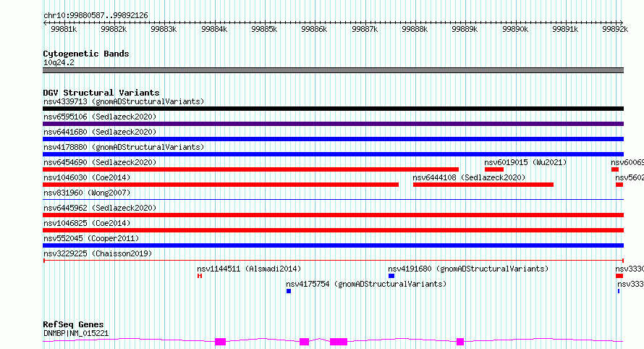This screenshot has width=644, height=349.
Task: Open variant nsv4339713 (gnomADStructuralVariants) label
Action: pyautogui.click(x=124, y=101)
